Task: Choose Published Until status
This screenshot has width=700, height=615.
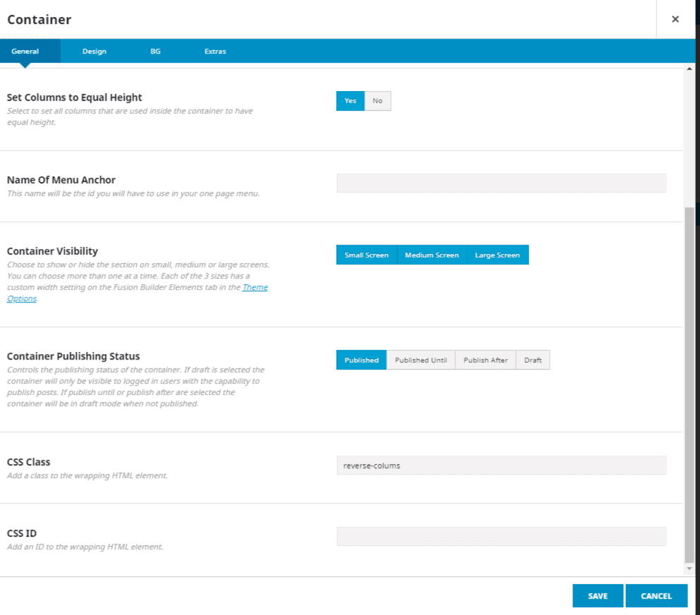Action: (421, 360)
